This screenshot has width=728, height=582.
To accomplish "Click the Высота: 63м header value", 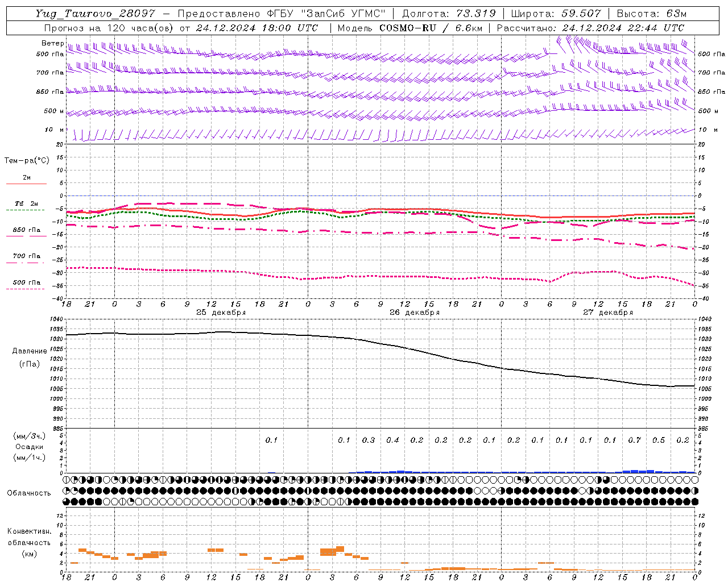I will [x=651, y=14].
